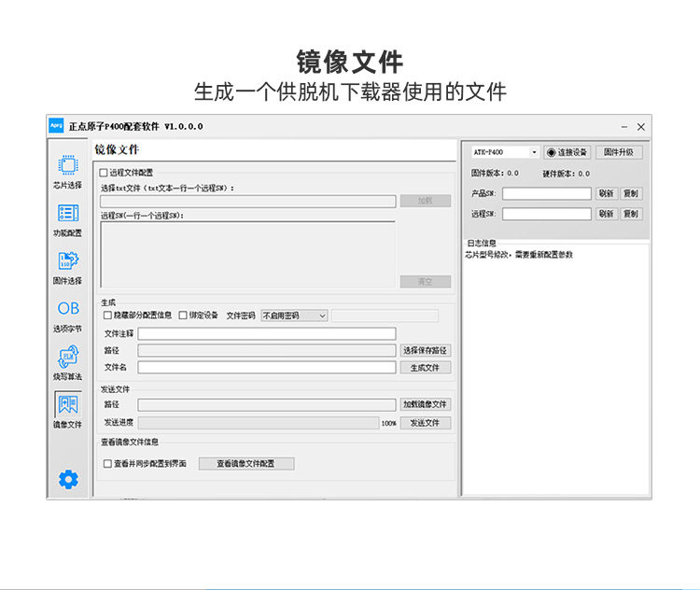Enable the 远程文件配置 checkbox

(x=104, y=173)
